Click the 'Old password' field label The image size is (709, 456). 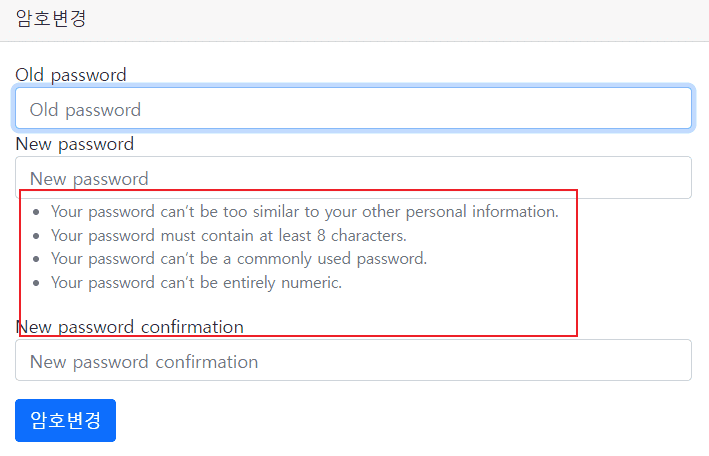coord(71,75)
